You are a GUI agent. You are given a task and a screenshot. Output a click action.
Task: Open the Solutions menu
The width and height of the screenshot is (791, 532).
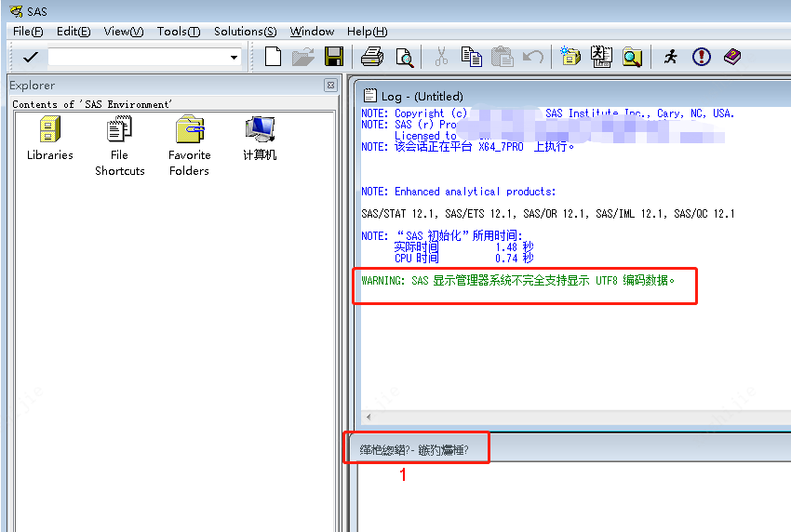click(245, 32)
